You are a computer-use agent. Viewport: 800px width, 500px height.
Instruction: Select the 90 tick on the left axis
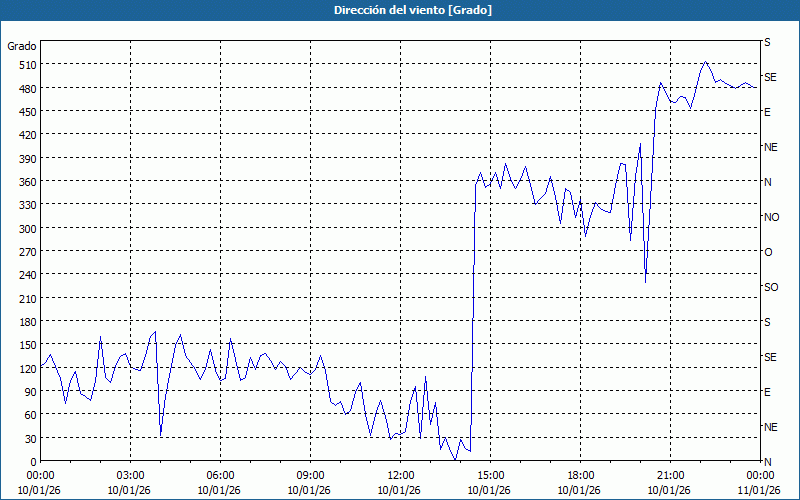(27, 392)
